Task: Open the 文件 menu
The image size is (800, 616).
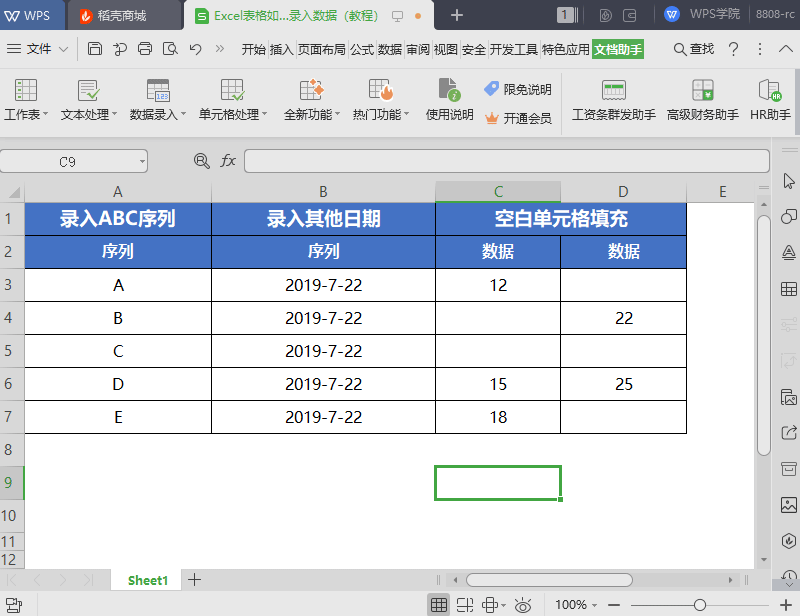Action: point(37,49)
